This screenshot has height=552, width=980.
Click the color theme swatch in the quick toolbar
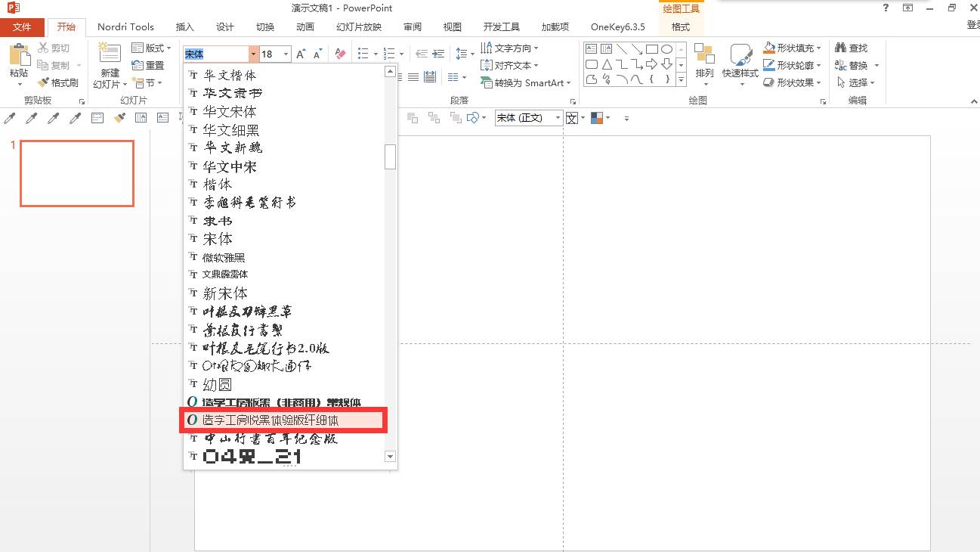coord(596,118)
